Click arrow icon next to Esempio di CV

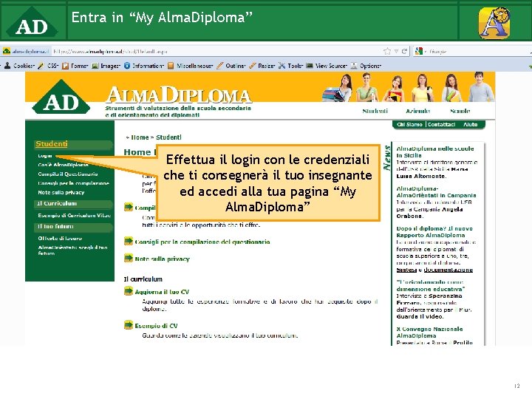point(129,325)
